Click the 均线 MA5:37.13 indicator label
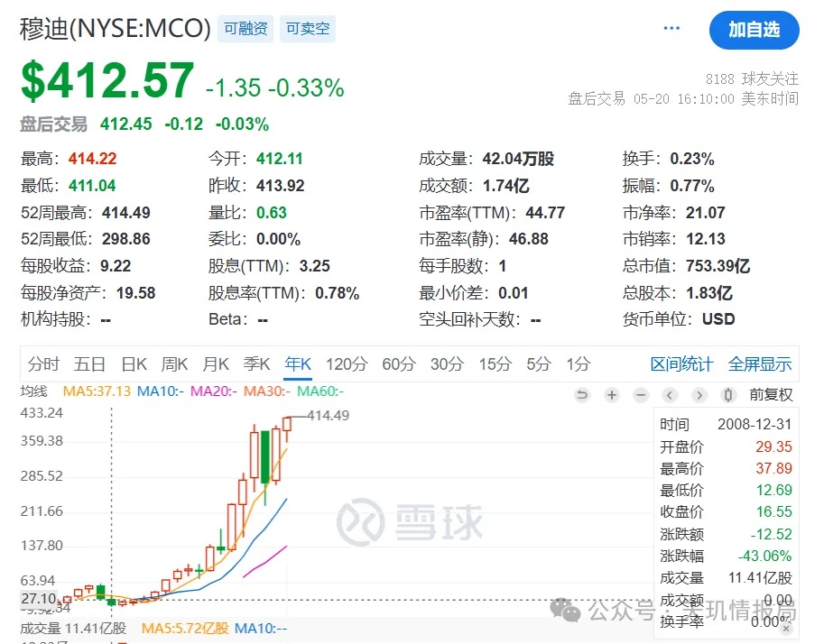 [97, 391]
